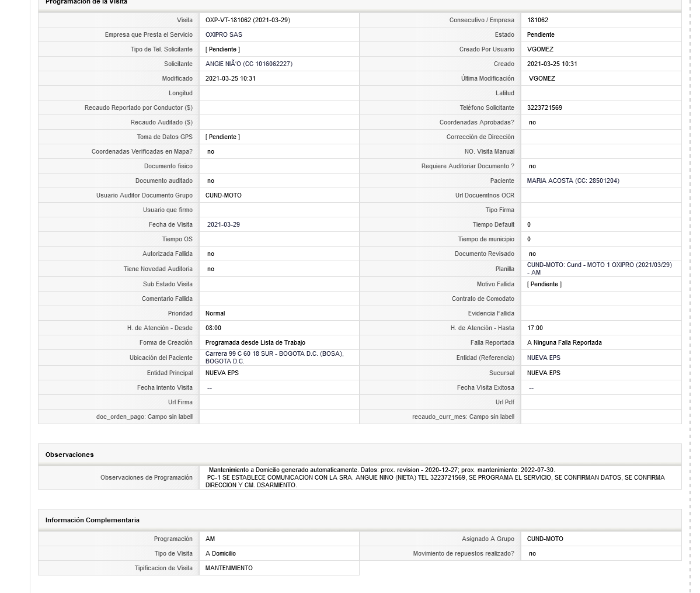700x593 pixels.
Task: Open the OXIPRO SAS company link
Action: coord(224,35)
